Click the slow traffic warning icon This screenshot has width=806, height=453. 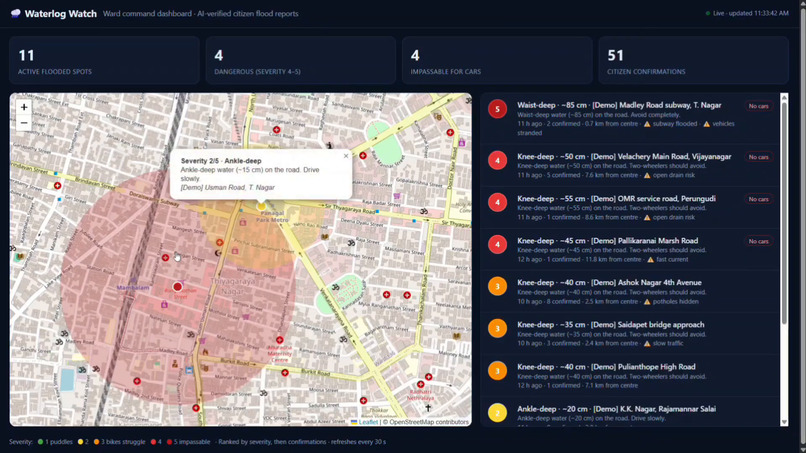click(x=647, y=343)
